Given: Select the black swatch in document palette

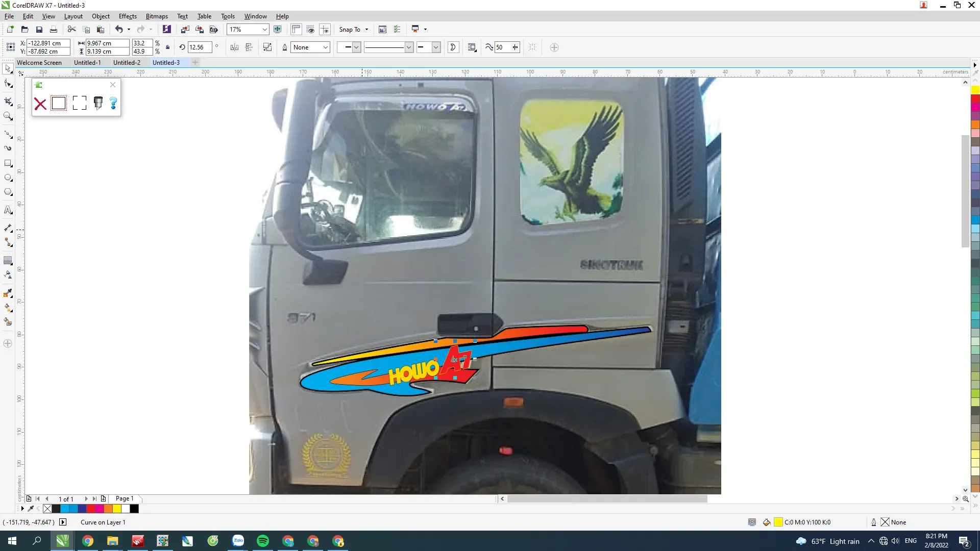Looking at the screenshot, I should click(x=134, y=509).
